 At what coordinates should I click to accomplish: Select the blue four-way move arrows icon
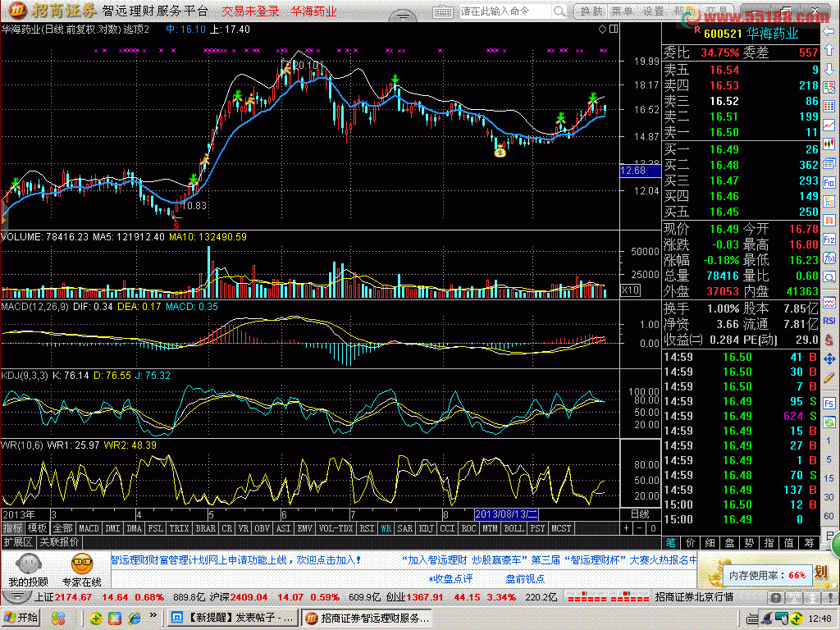point(829,358)
